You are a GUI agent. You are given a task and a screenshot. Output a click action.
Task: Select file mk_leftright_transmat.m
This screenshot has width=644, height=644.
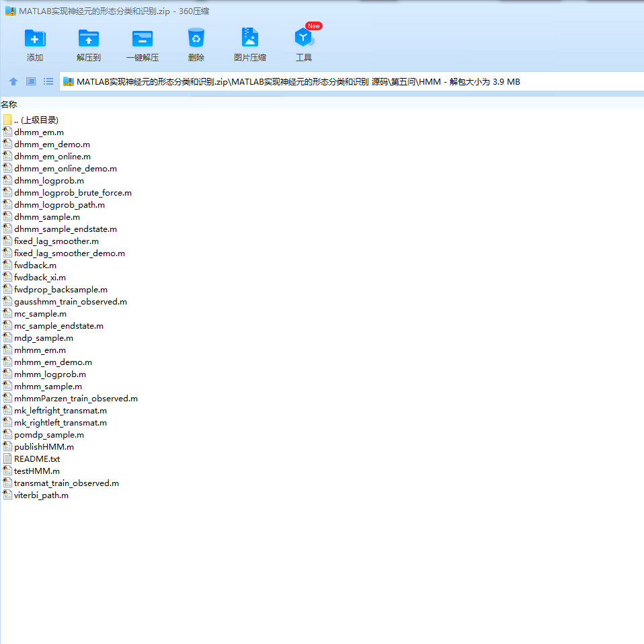61,410
